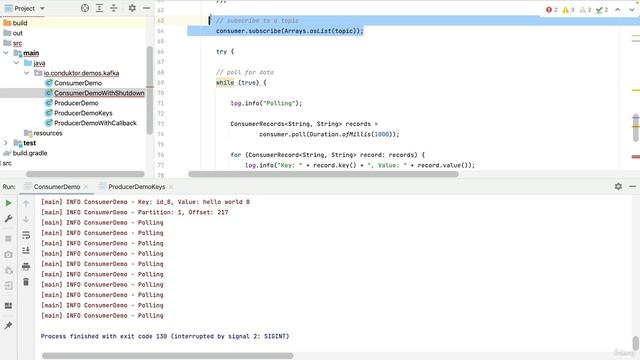Click the log.info("Polling") code line
Screen dimensions: 640x360
(266, 103)
